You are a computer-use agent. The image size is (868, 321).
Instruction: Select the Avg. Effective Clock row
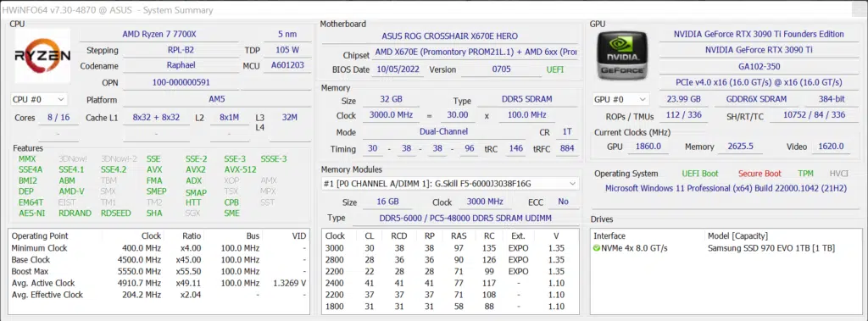(159, 295)
